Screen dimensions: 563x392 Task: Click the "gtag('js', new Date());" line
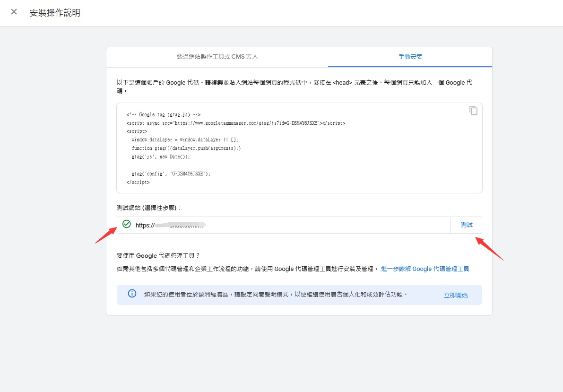[161, 157]
